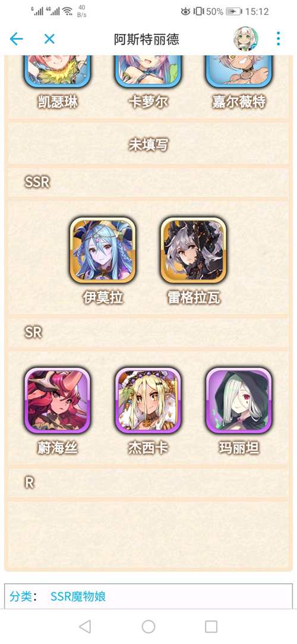This screenshot has height=644, width=297.
Task: Tap the Android recent apps square
Action: click(x=211, y=626)
